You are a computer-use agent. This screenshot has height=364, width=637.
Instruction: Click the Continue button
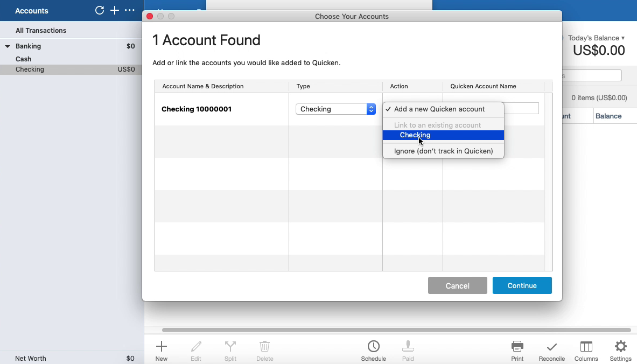click(x=522, y=285)
